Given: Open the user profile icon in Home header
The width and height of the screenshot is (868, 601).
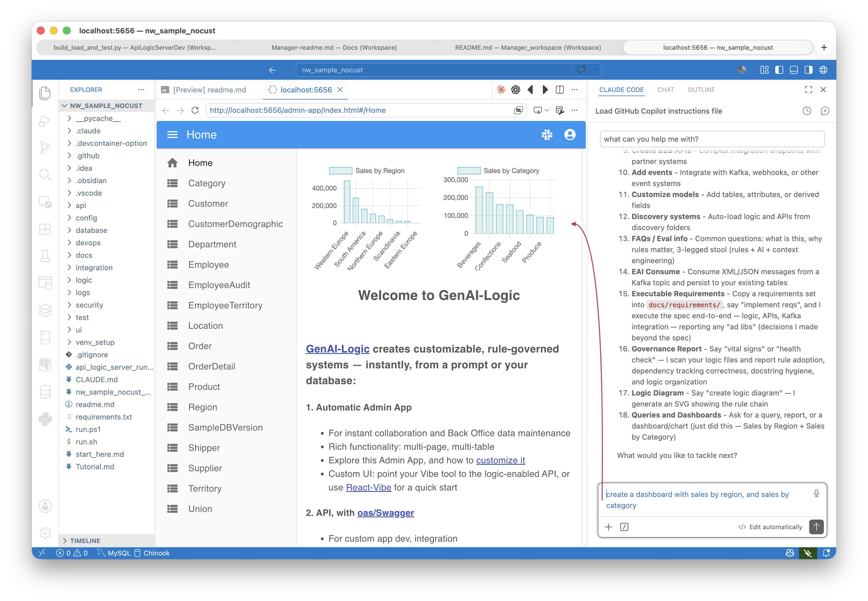Looking at the screenshot, I should [570, 135].
